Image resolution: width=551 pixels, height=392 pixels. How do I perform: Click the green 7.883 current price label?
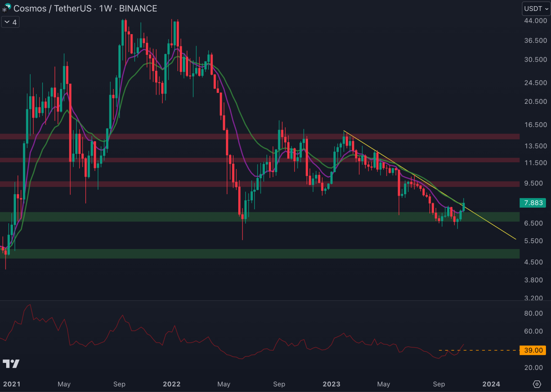533,203
